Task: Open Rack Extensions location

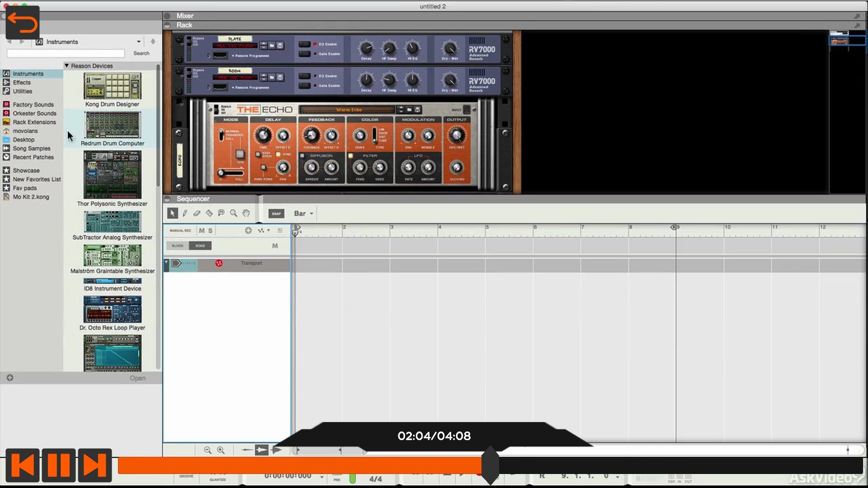Action: [x=34, y=122]
